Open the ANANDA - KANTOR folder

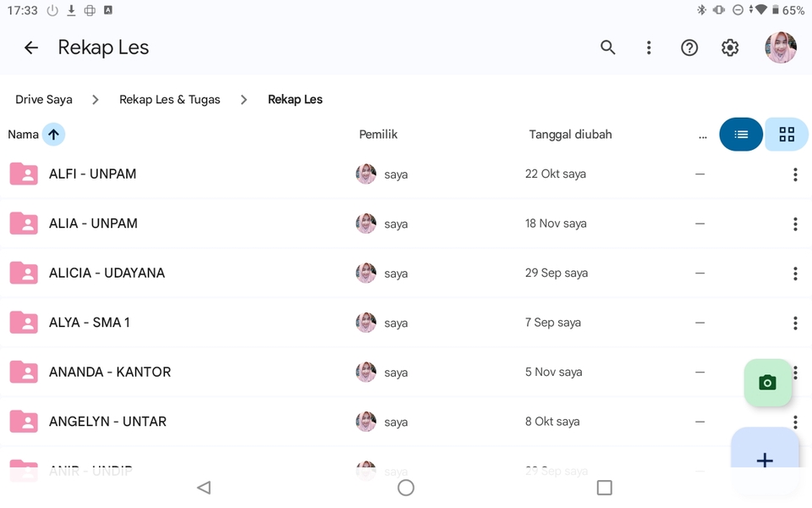110,373
